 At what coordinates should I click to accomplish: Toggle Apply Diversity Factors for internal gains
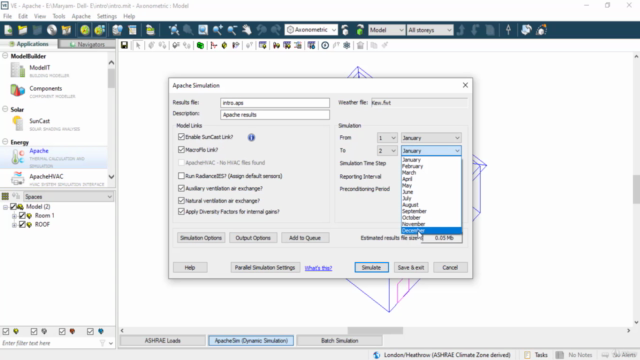coord(181,211)
